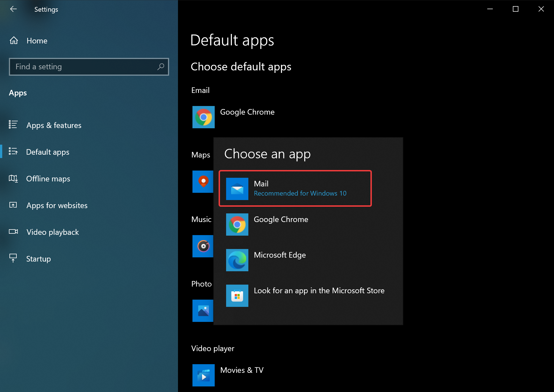The image size is (554, 392).
Task: Open Home from the sidebar
Action: (x=89, y=41)
